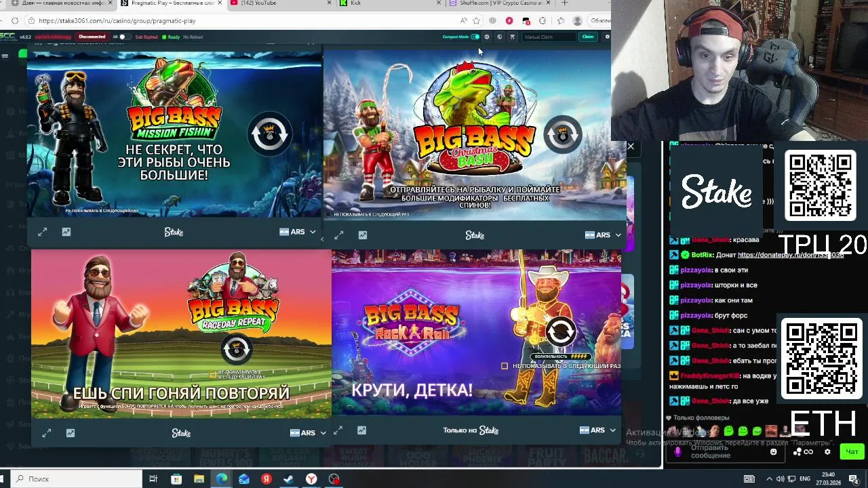The height and width of the screenshot is (488, 868).
Task: Add page to favorites with star icon
Action: (x=477, y=20)
